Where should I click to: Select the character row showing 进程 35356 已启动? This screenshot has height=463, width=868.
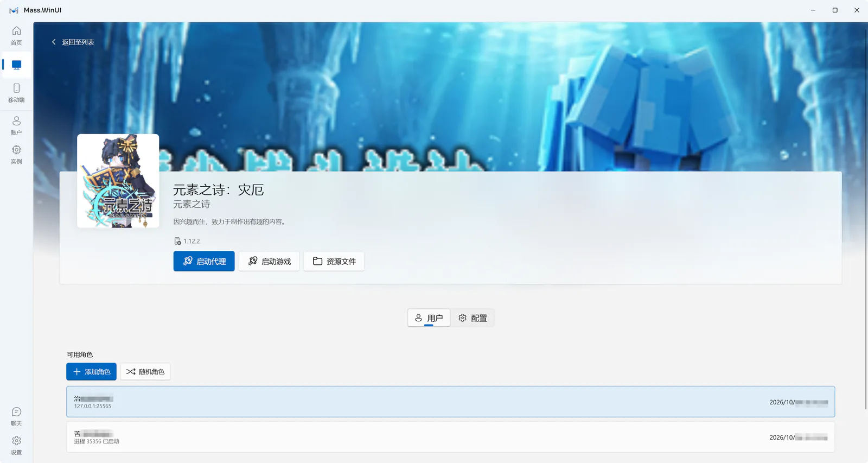(x=450, y=437)
